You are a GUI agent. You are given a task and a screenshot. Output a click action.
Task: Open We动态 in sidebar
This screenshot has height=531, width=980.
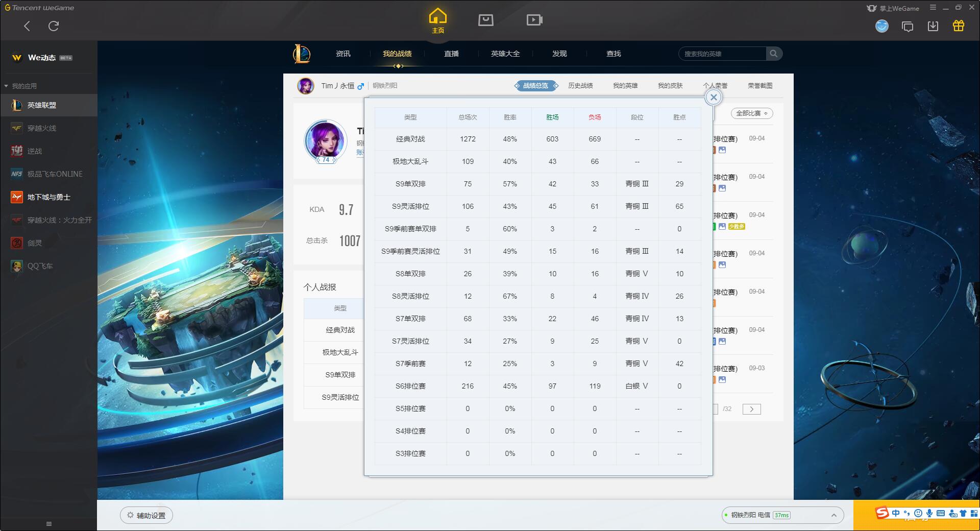(42, 58)
